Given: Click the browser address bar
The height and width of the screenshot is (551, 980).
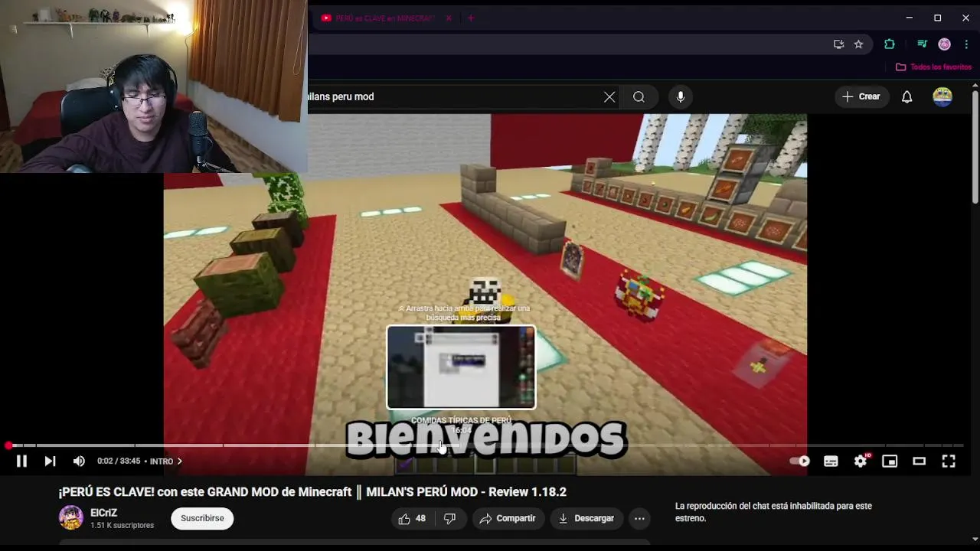Looking at the screenshot, I should click(567, 44).
